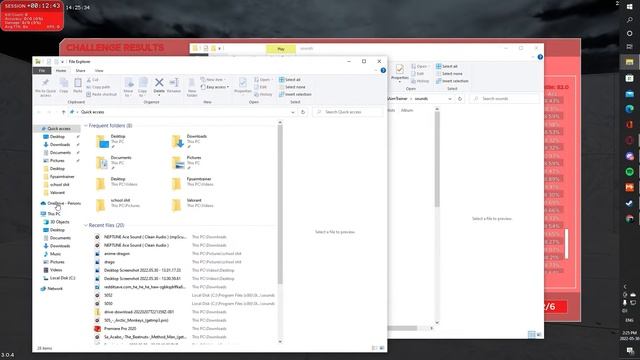Click Paste shortcut in ribbon
The height and width of the screenshot is (360, 640).
[101, 94]
